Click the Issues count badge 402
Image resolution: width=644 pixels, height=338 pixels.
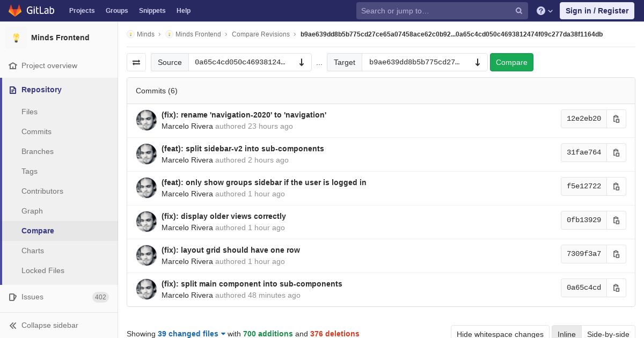click(x=100, y=297)
